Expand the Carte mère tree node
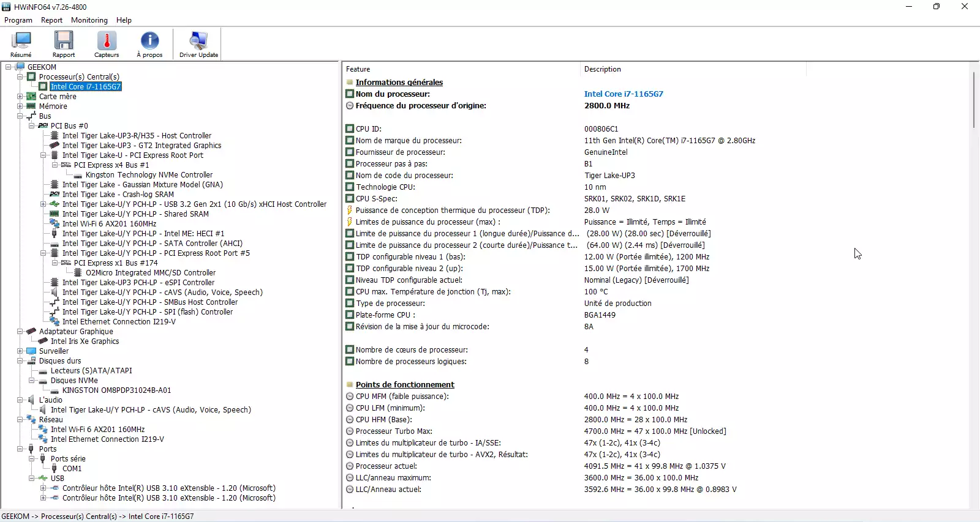Viewport: 980px width, 522px height. (20, 97)
